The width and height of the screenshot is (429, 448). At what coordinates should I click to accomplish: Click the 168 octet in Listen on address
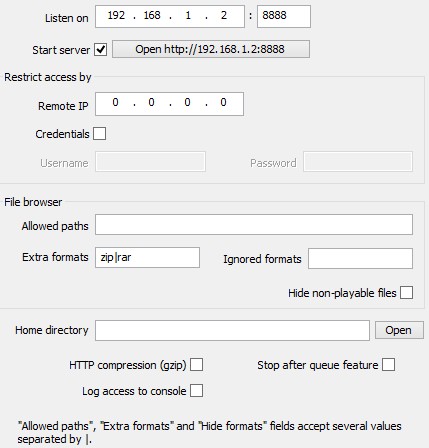coord(152,15)
